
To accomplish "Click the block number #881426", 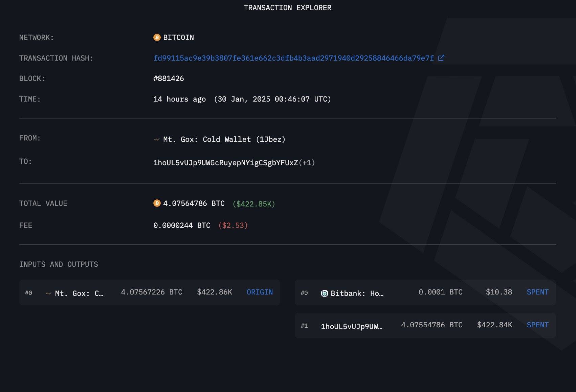I will pyautogui.click(x=169, y=78).
